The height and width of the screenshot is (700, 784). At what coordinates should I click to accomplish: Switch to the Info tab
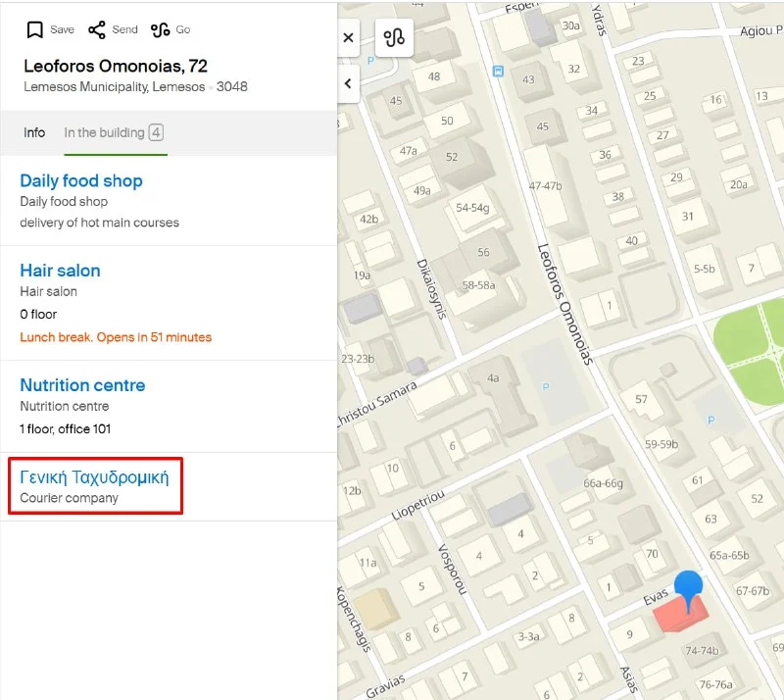tap(34, 132)
